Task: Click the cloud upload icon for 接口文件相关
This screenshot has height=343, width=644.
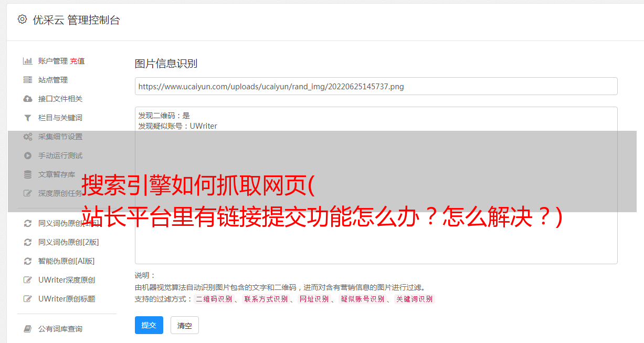Action: [28, 99]
